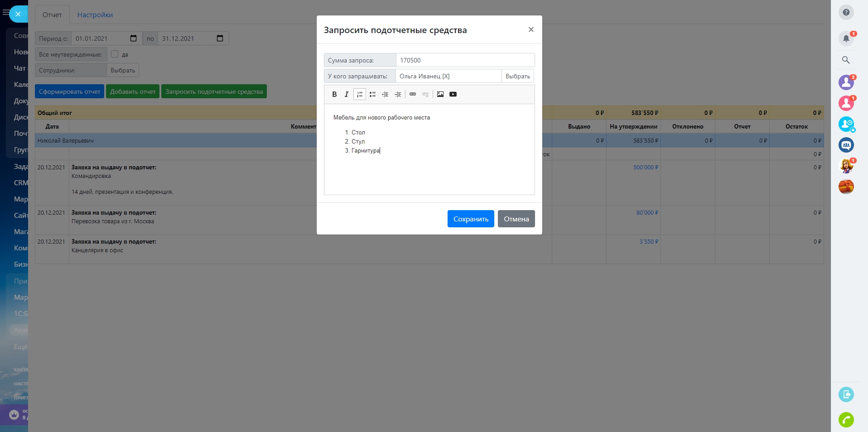Click the 'Гарнитура' list item in editor
This screenshot has width=868, height=432.
[x=366, y=150]
